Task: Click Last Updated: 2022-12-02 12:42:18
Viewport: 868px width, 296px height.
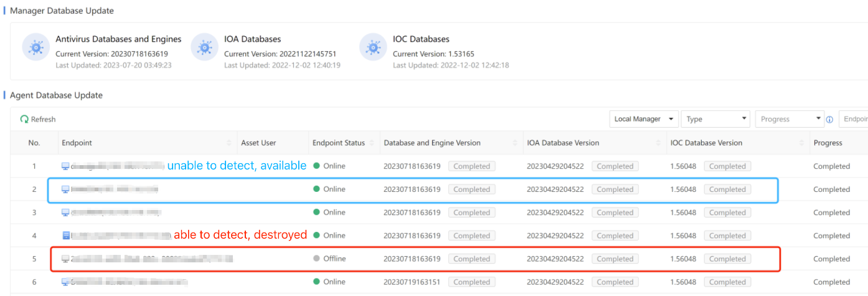Action: coord(451,65)
